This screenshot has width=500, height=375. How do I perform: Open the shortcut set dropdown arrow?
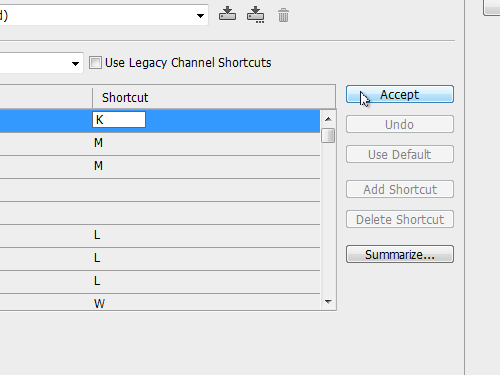coord(200,15)
